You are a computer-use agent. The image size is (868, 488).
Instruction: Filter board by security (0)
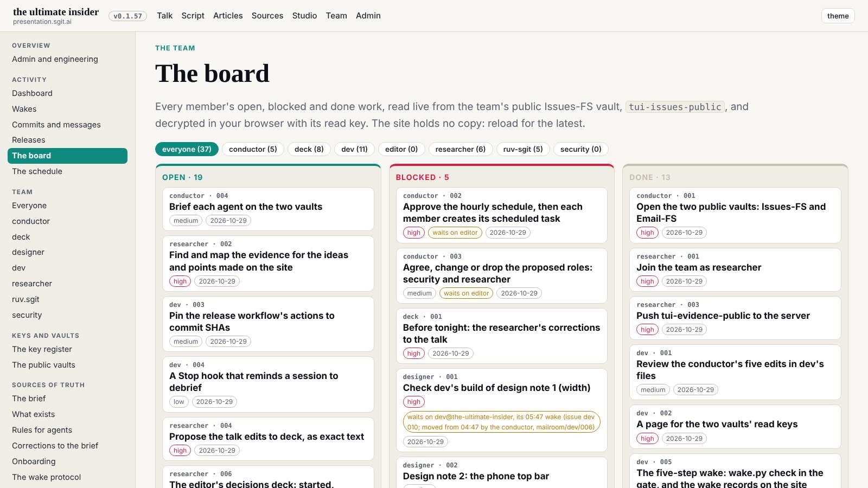[581, 149]
